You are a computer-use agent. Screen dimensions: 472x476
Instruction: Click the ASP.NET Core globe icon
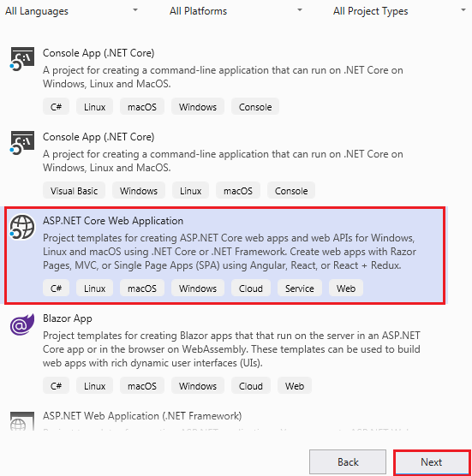click(22, 227)
